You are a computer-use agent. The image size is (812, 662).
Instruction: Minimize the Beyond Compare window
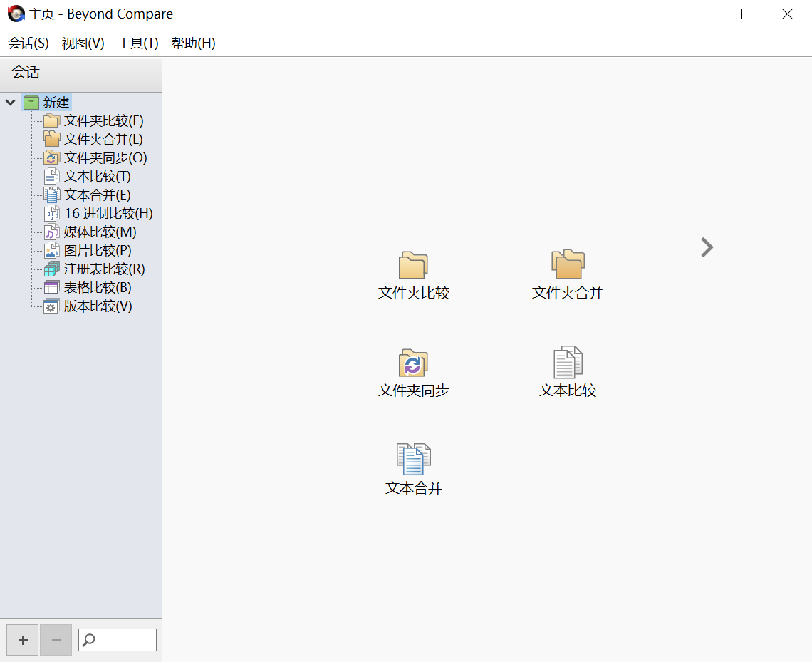[688, 14]
